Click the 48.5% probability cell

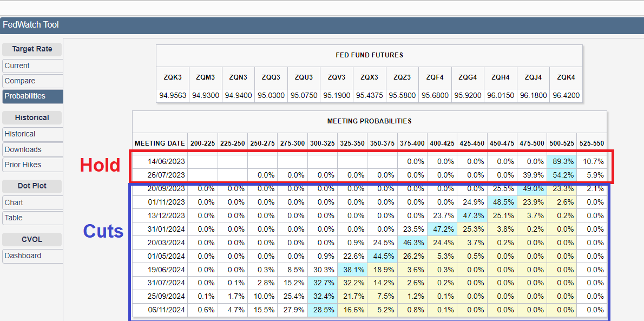tap(502, 202)
